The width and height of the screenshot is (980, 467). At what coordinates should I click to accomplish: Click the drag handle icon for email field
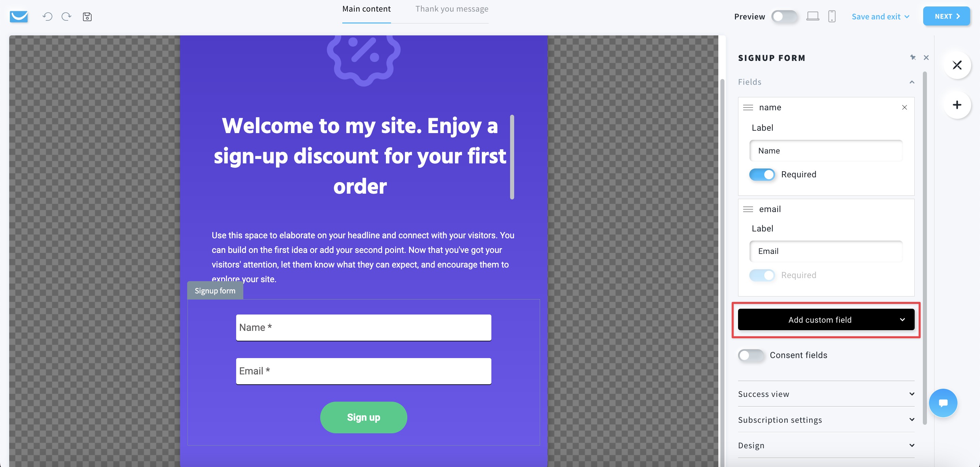pos(748,209)
